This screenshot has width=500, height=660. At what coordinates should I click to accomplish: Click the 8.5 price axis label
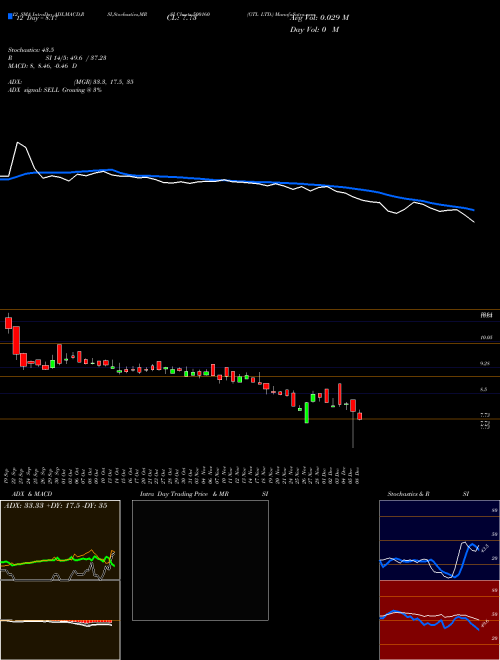pos(484,389)
